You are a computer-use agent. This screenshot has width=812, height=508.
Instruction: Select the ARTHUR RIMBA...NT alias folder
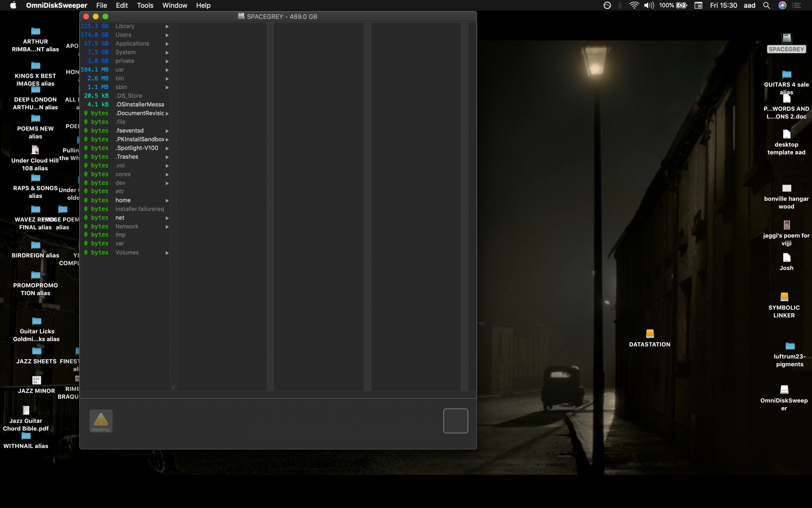35,32
